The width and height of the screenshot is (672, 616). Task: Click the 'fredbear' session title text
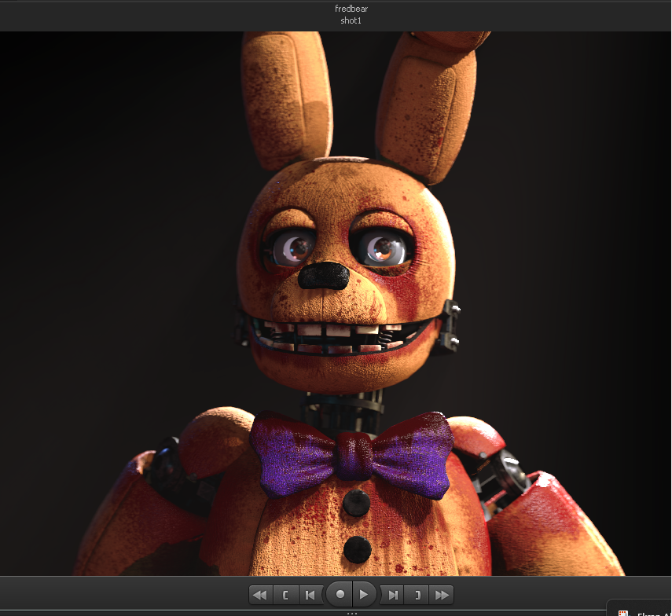tap(351, 9)
